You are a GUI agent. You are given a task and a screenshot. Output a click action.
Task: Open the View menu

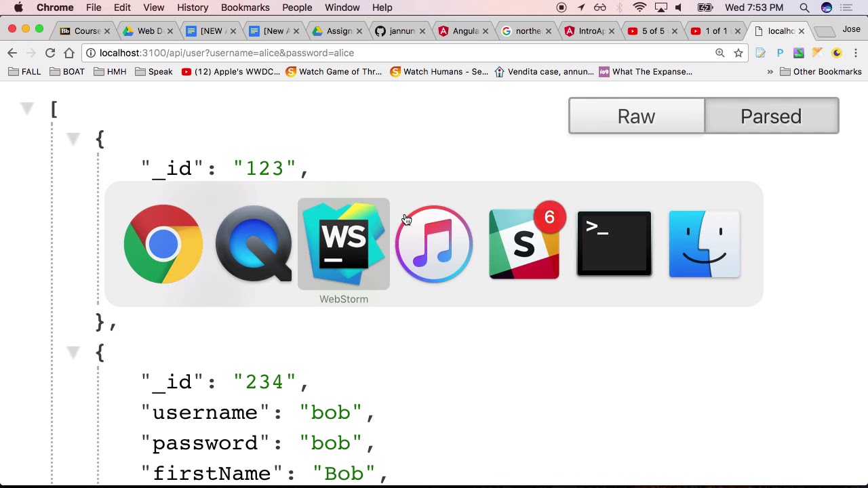pos(154,7)
